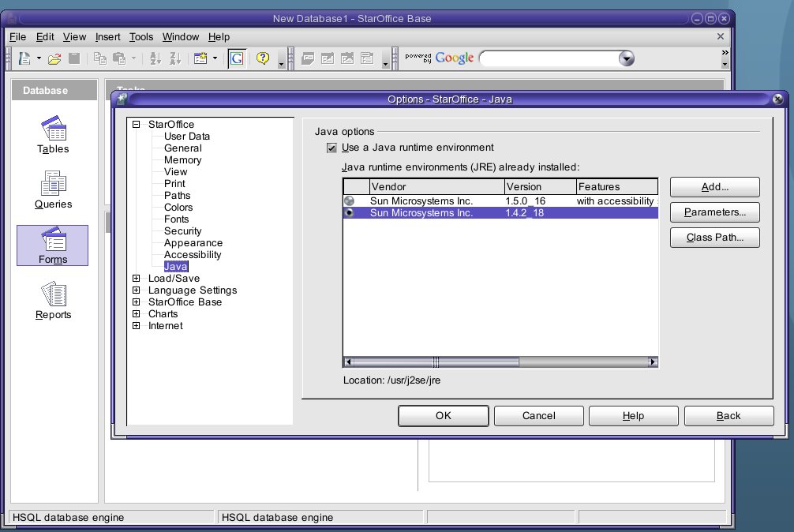The image size is (794, 532).
Task: Select Tables in Database pane
Action: (53, 135)
